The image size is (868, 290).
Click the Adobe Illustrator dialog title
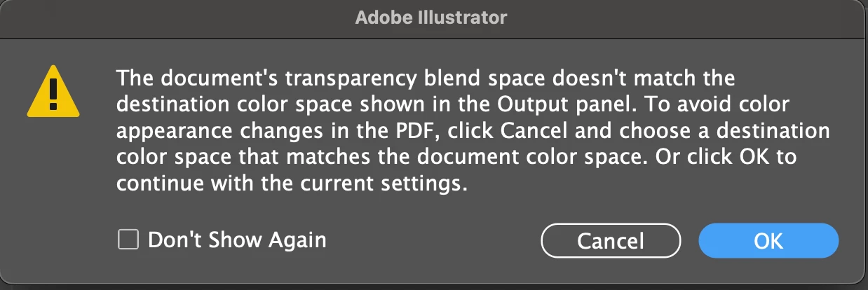pyautogui.click(x=431, y=18)
